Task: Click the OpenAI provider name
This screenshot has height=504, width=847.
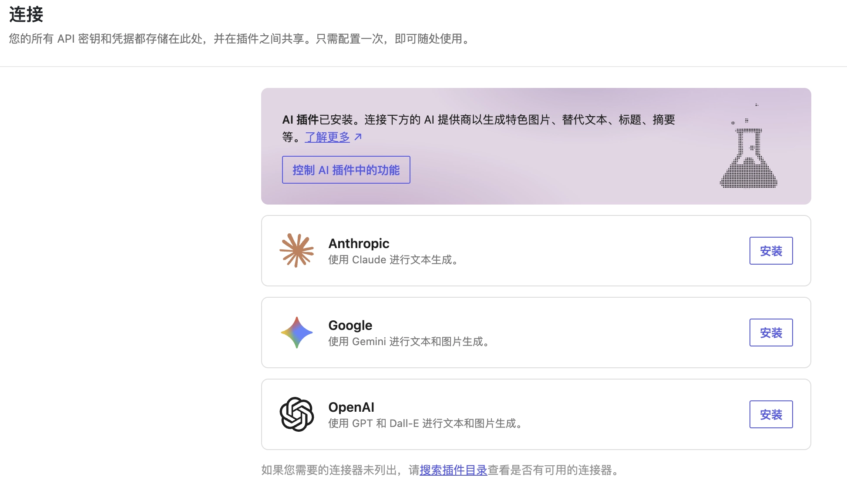Action: tap(351, 407)
